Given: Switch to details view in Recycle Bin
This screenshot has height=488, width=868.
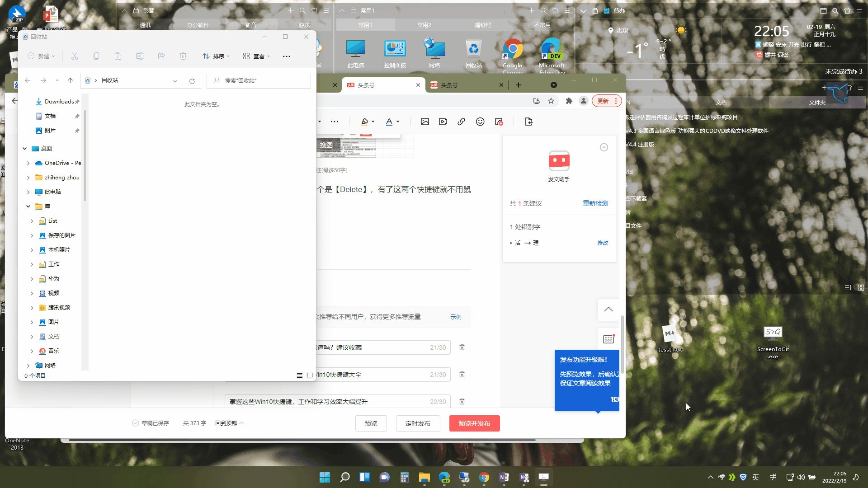Looking at the screenshot, I should (x=299, y=375).
